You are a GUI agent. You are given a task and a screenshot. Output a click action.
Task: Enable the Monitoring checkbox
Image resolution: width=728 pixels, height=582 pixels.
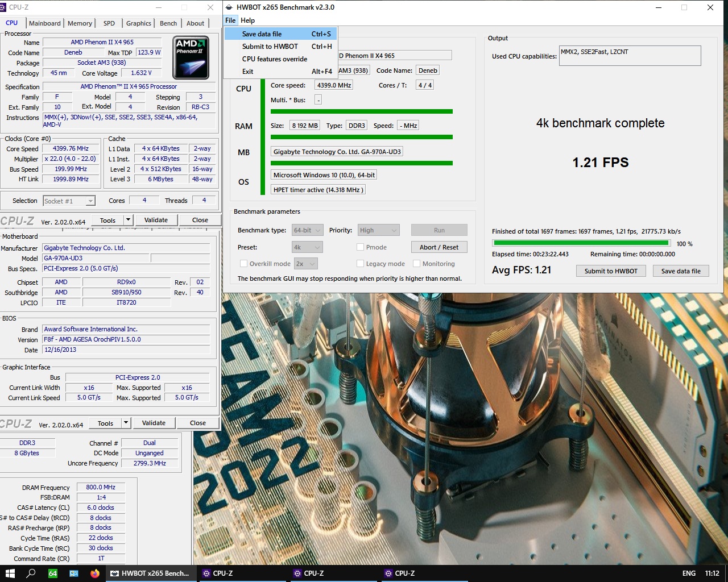pos(416,264)
